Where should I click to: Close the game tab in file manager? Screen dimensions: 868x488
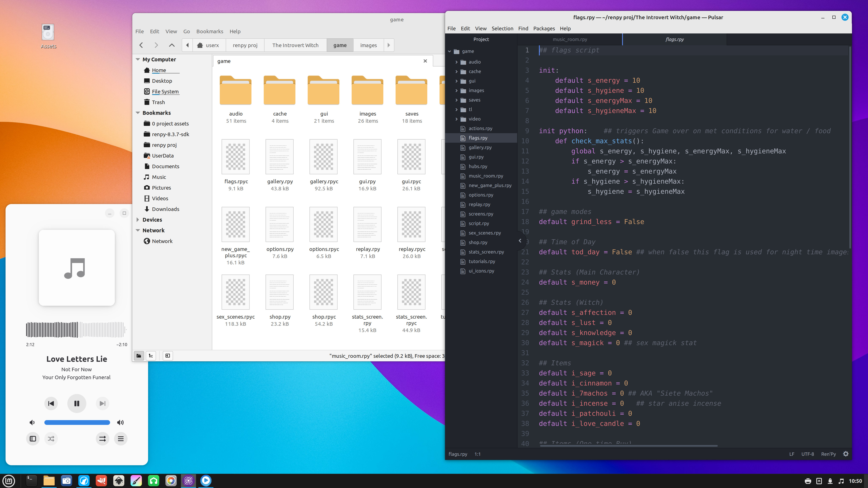(425, 61)
